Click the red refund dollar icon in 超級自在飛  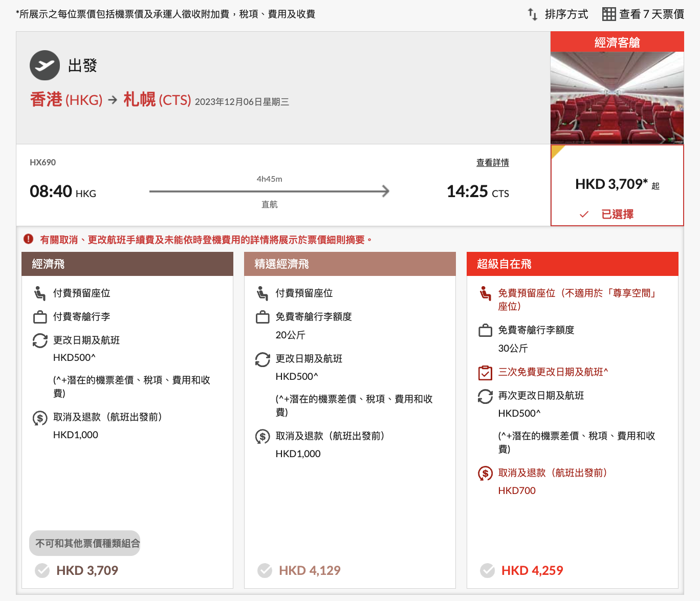point(485,474)
